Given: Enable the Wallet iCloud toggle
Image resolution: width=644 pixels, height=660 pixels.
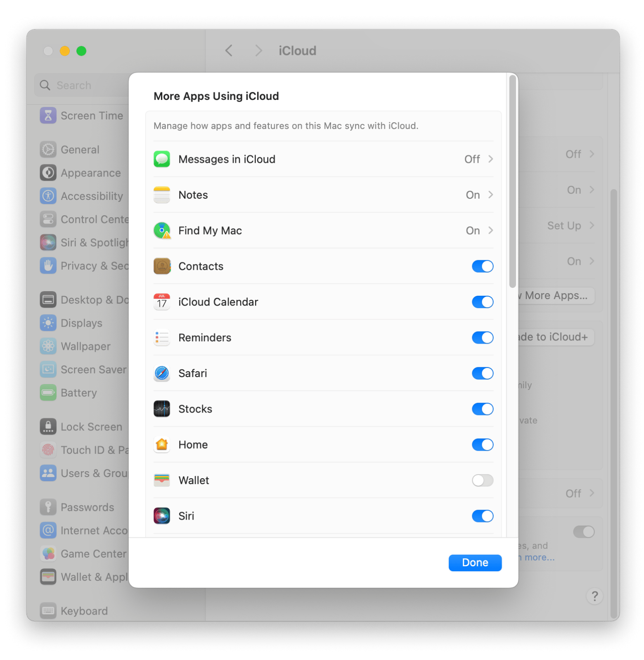Looking at the screenshot, I should (482, 480).
